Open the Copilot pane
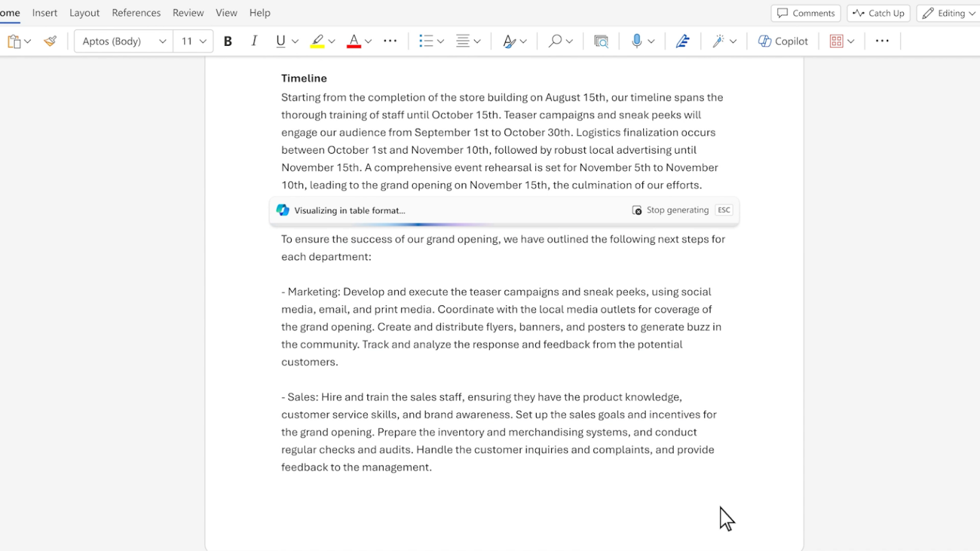980x551 pixels. coord(783,41)
